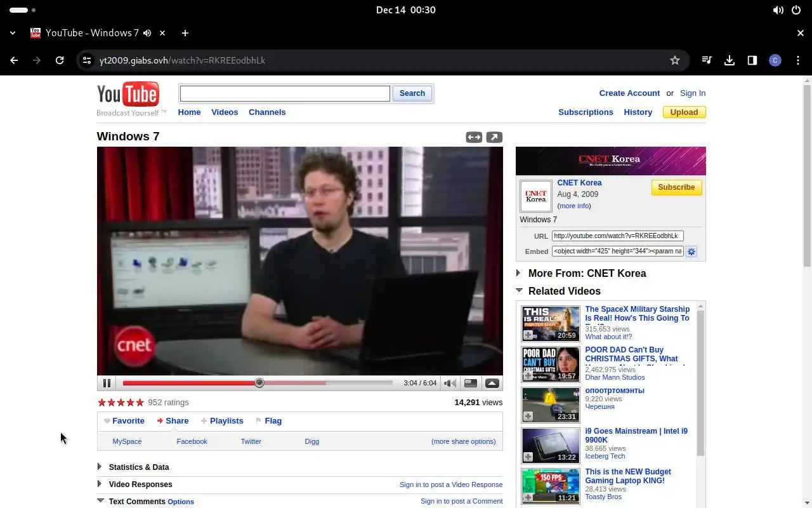Customize embed options gear icon
812x508 pixels.
click(x=691, y=251)
